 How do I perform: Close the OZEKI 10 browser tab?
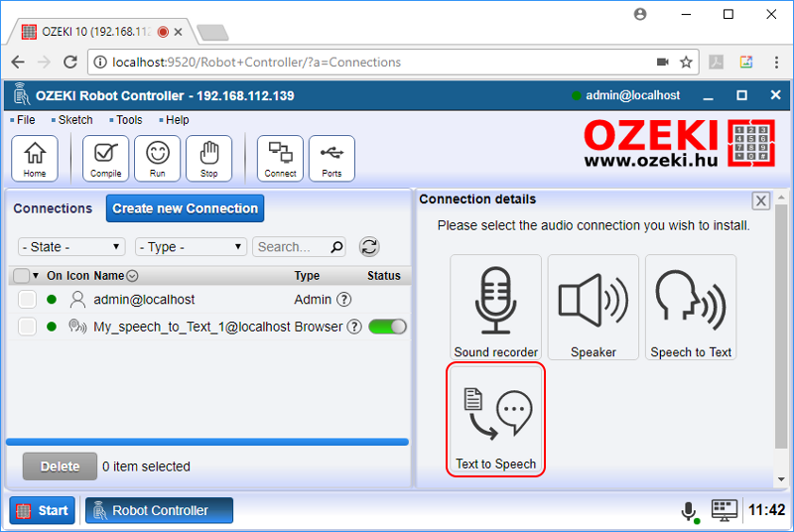click(x=178, y=32)
